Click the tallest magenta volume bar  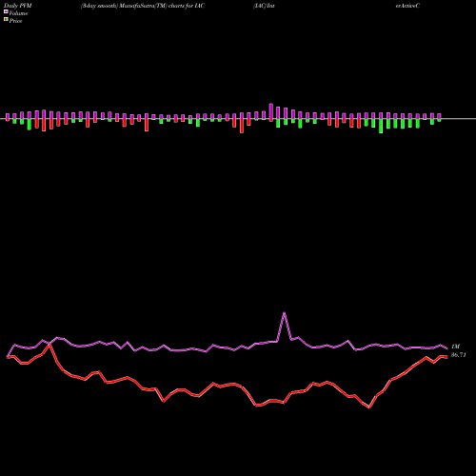tap(271, 111)
